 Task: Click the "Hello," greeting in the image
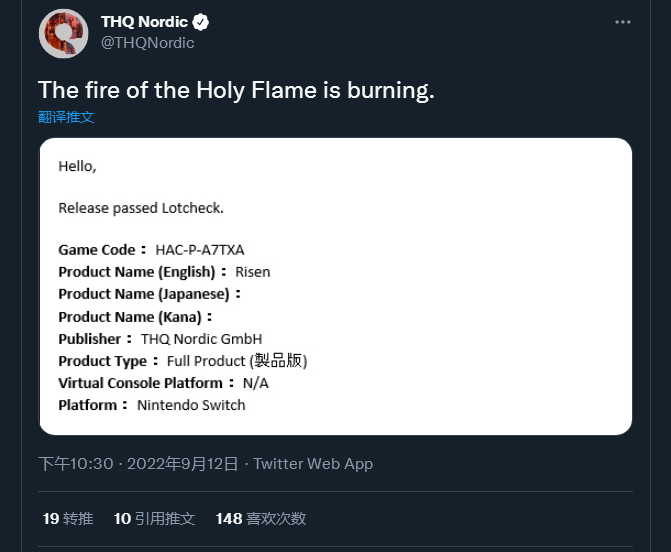pyautogui.click(x=77, y=166)
